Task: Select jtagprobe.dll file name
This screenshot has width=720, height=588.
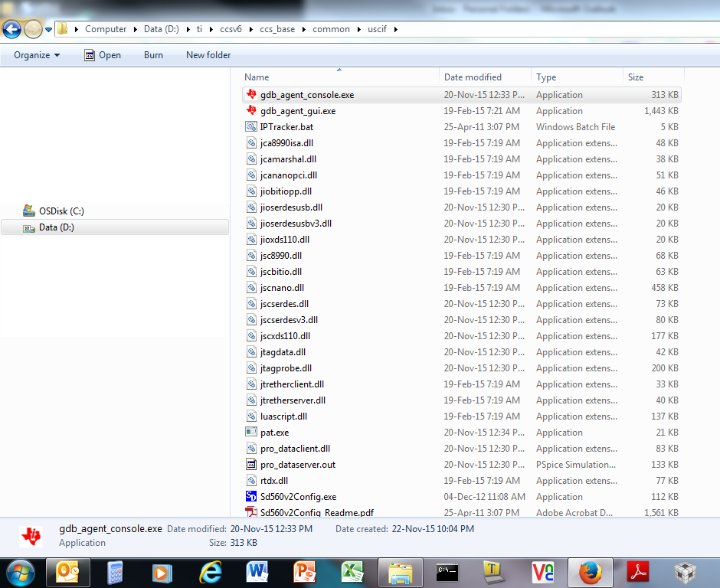Action: tap(286, 368)
